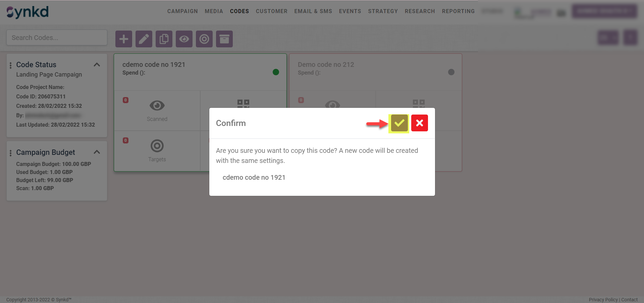Click the Synkd logo
644x303 pixels.
point(27,11)
